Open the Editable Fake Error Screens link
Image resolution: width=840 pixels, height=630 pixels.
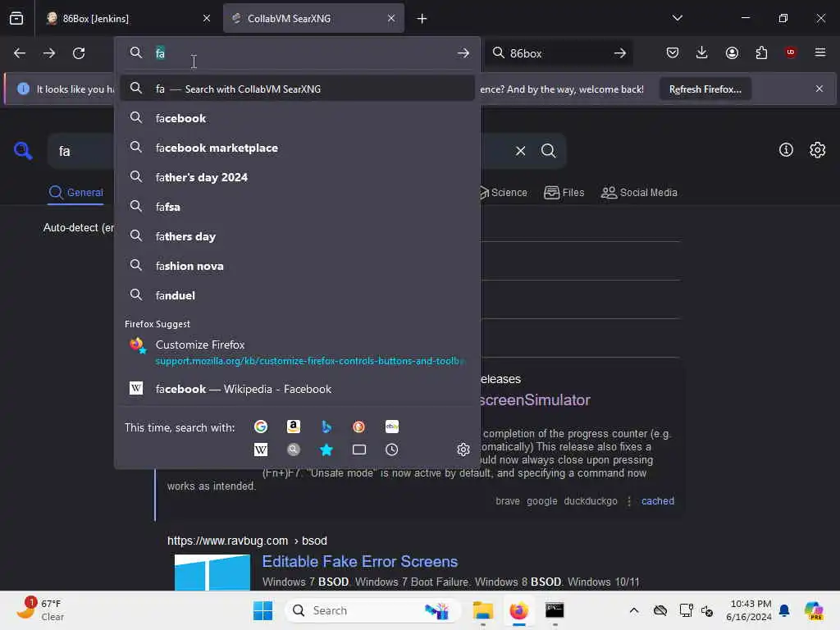pyautogui.click(x=360, y=561)
